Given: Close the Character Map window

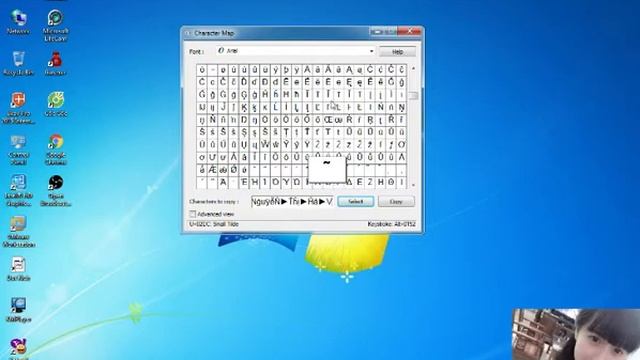Looking at the screenshot, I should pyautogui.click(x=409, y=31).
